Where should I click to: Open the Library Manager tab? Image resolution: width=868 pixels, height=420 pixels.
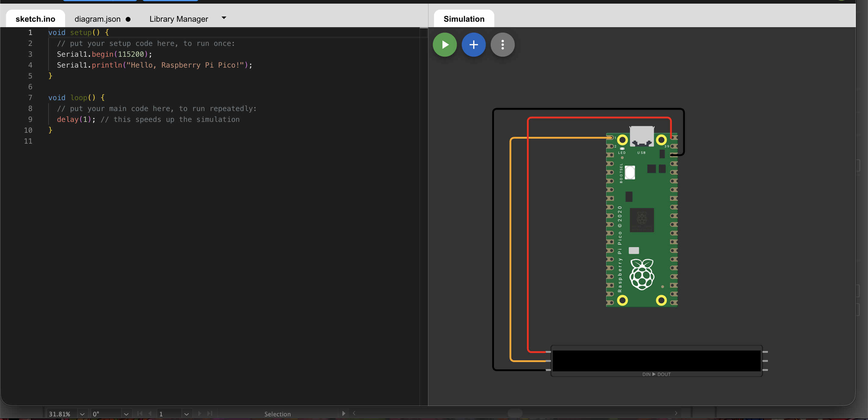point(179,19)
